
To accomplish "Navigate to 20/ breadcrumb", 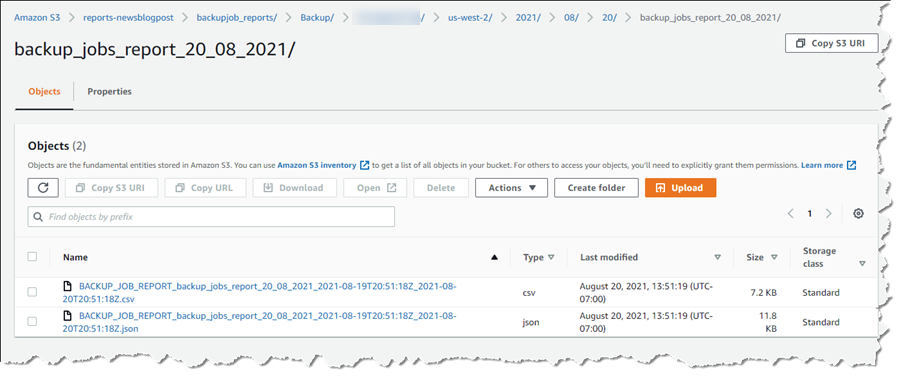I will [x=609, y=17].
